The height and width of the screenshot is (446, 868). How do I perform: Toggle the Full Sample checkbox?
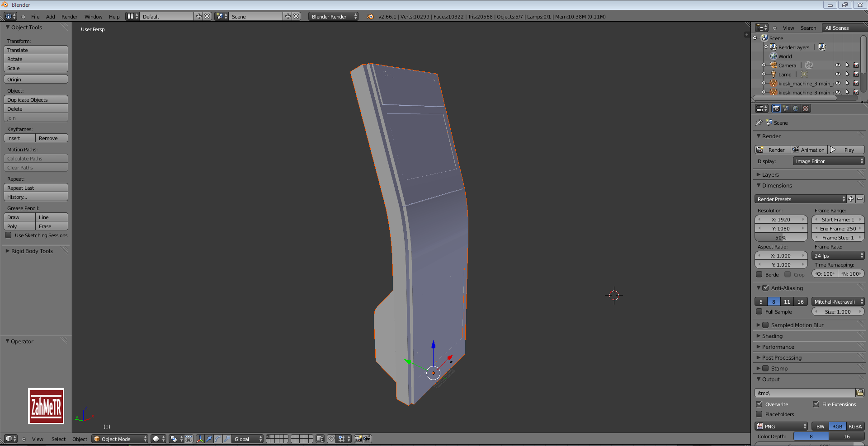point(759,311)
